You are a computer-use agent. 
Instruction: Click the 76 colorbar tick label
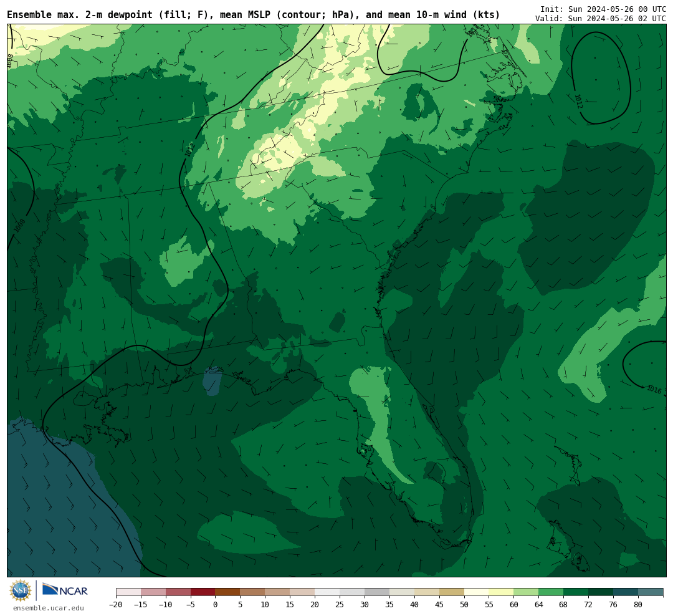(614, 604)
